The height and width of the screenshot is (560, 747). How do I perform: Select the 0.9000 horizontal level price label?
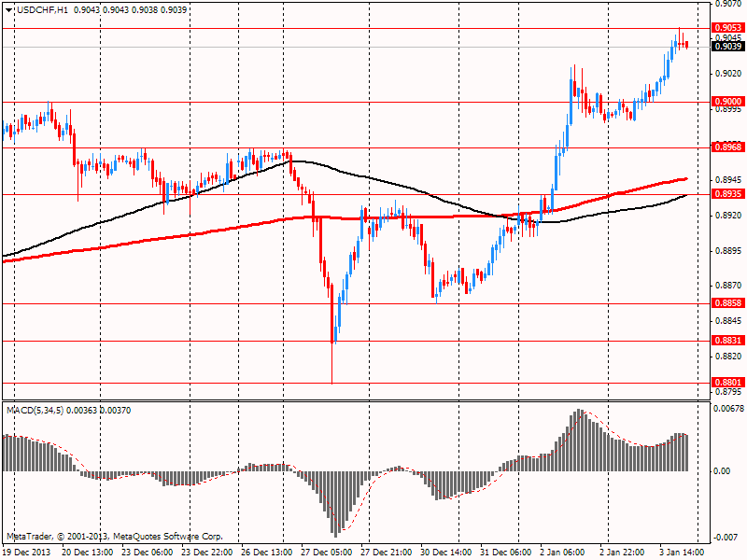728,101
